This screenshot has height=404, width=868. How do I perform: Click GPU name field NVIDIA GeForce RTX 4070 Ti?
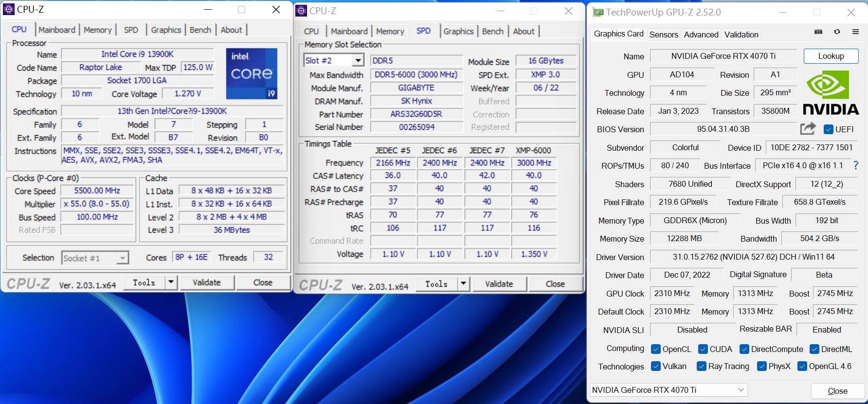[723, 56]
